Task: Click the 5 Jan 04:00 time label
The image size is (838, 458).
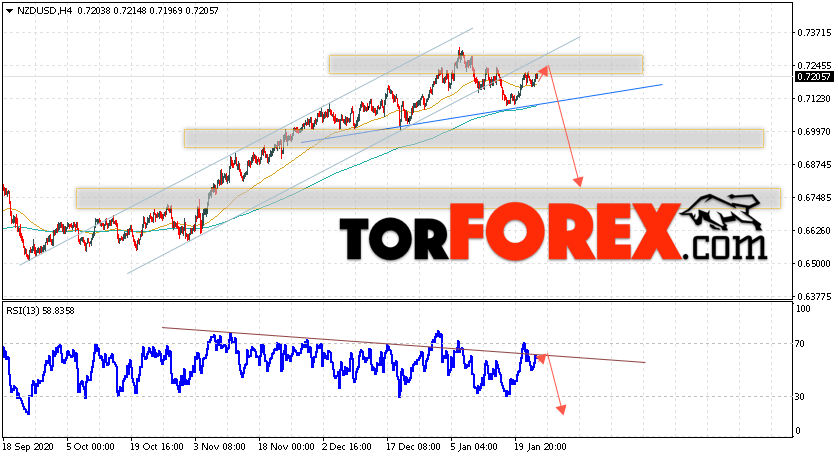Action: coord(474,447)
